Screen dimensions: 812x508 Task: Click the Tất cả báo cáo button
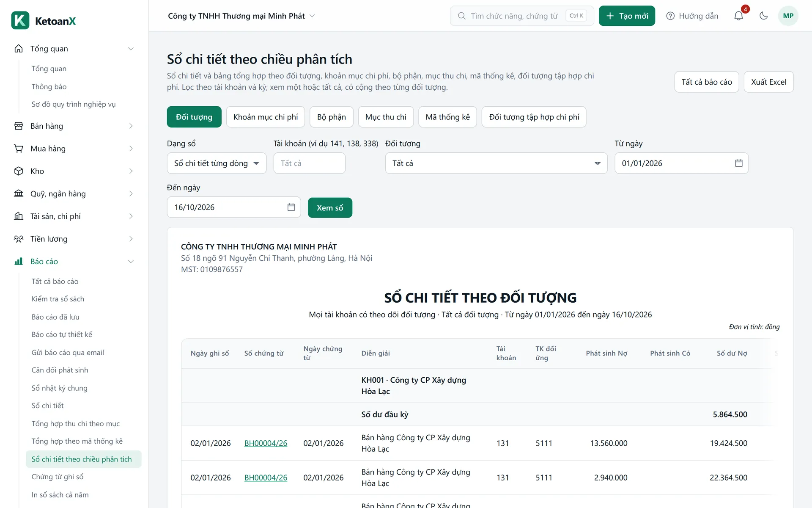pyautogui.click(x=706, y=82)
